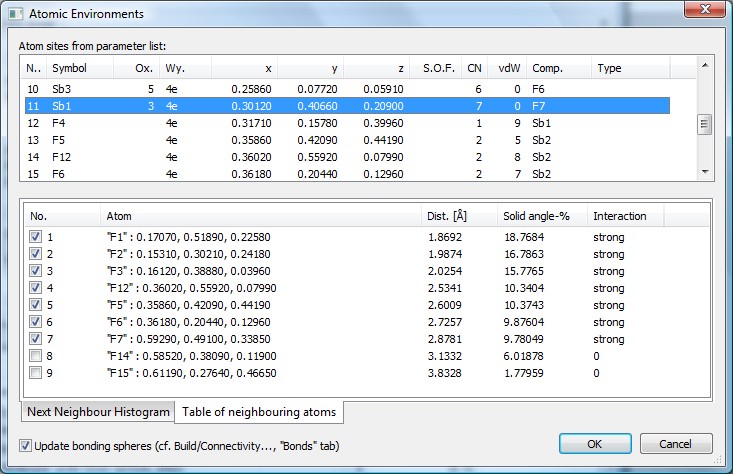Click "F15" : 0.61190, 0.27640, 0.46650 entry
The image size is (733, 474).
(191, 373)
